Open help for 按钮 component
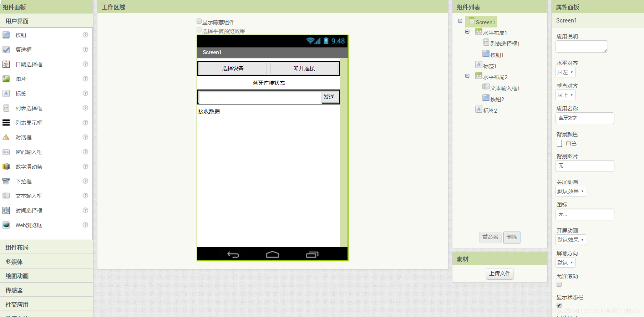The width and height of the screenshot is (644, 317). tap(85, 35)
